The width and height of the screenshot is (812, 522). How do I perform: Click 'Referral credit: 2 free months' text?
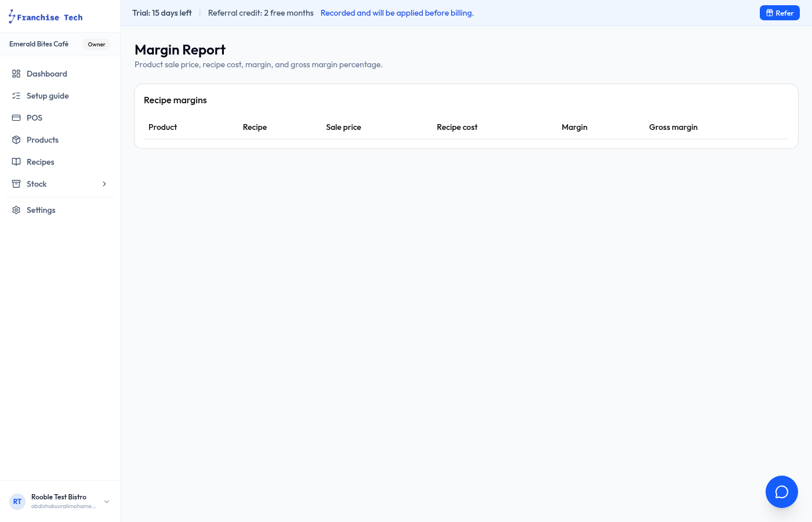coord(260,13)
